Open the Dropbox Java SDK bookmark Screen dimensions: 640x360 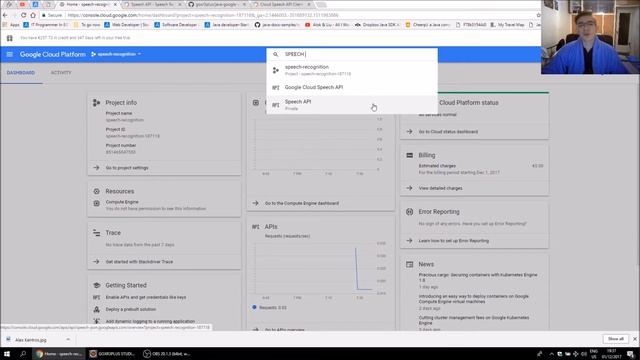click(x=378, y=25)
